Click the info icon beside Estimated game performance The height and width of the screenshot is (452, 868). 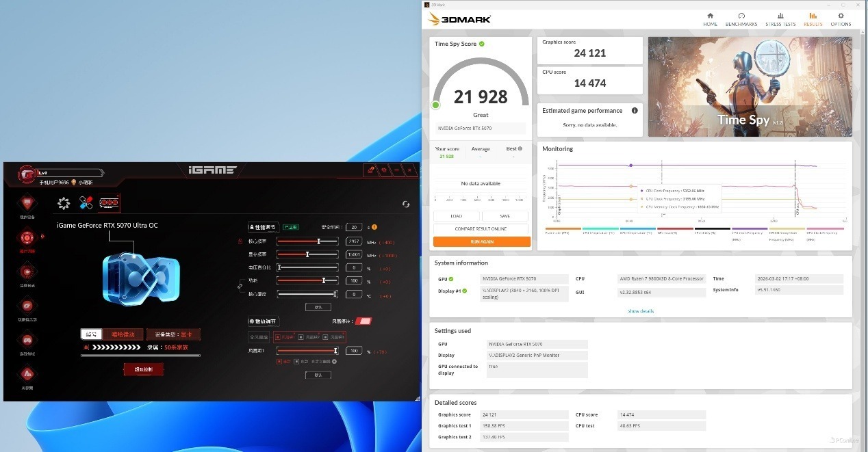635,111
